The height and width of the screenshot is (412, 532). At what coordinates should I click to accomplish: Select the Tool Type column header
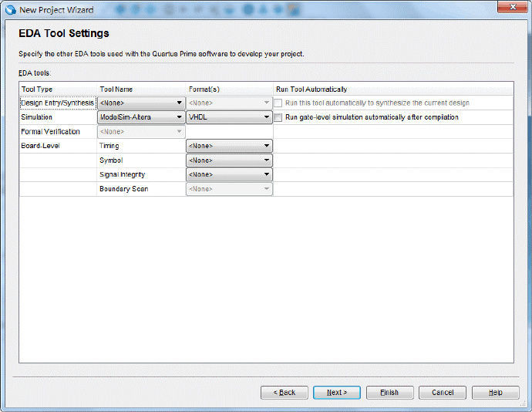58,89
